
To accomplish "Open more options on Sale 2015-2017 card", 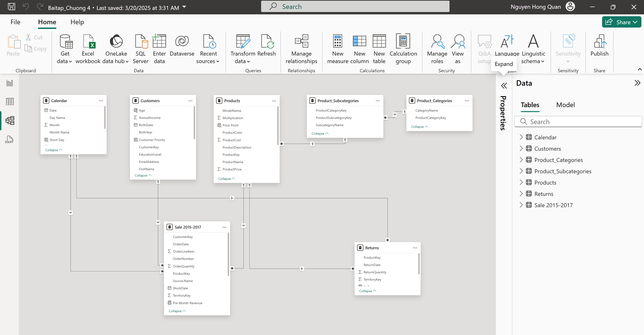I will 224,227.
